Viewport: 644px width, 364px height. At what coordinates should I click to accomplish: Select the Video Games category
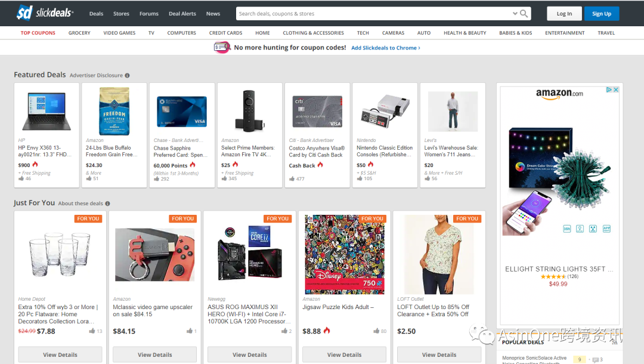pos(119,33)
